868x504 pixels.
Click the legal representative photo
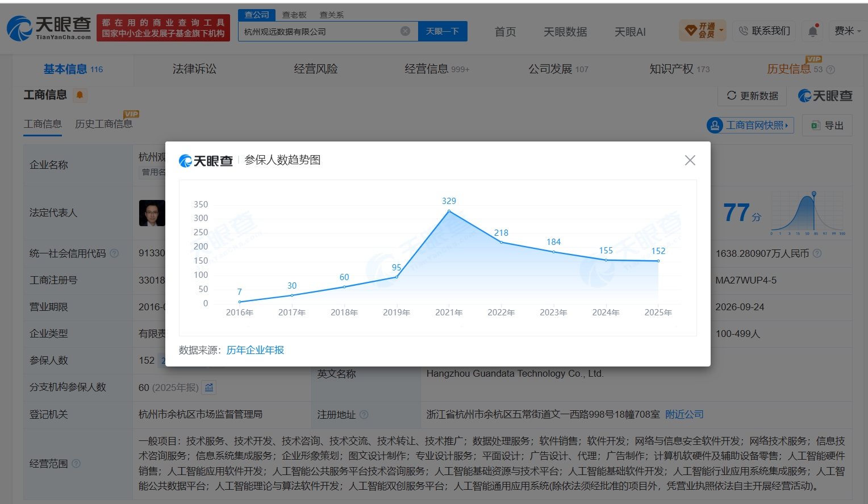152,213
